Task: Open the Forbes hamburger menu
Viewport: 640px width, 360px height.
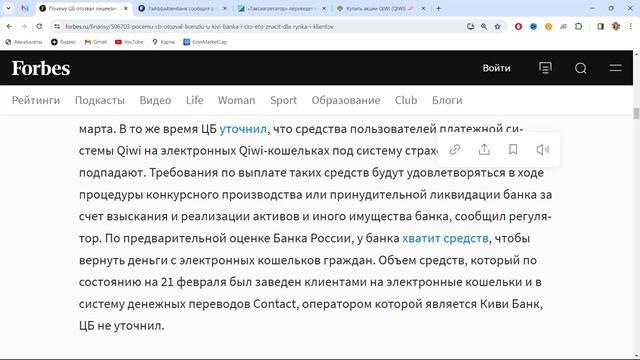Action: (616, 68)
